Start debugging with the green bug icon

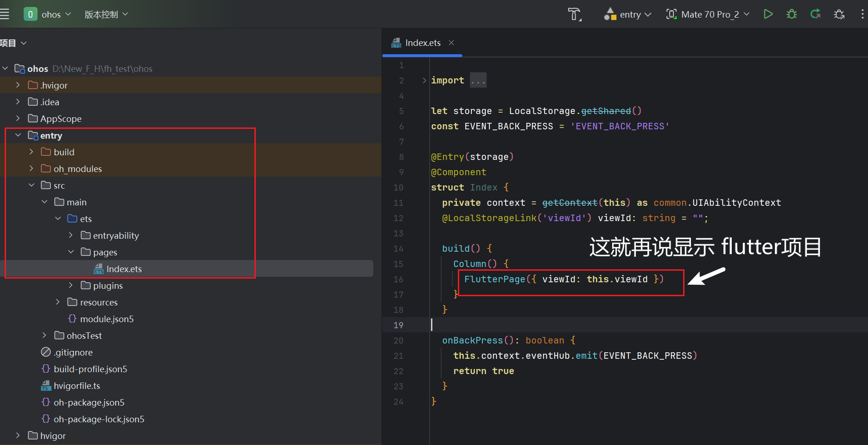[792, 14]
